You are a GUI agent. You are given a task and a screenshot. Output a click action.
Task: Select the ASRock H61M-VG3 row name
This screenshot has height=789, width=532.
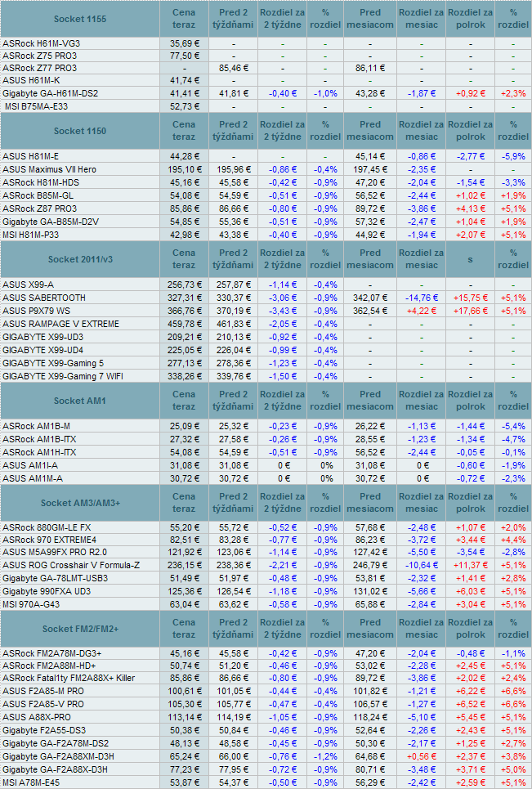click(41, 43)
